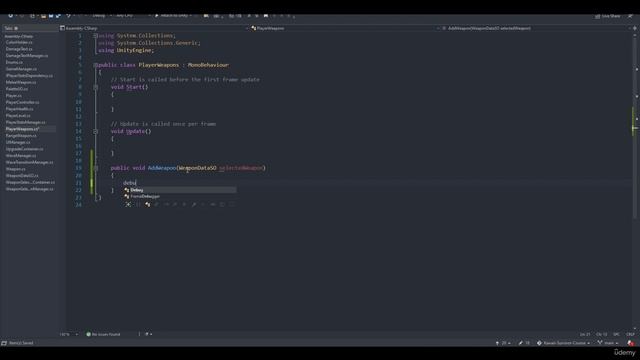Click the Undo icon in toolbar

click(69, 16)
